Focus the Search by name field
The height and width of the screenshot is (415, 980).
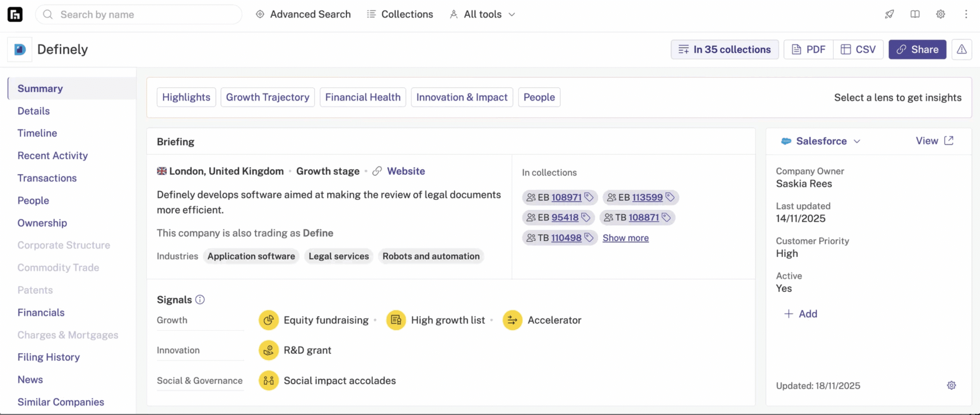point(139,15)
